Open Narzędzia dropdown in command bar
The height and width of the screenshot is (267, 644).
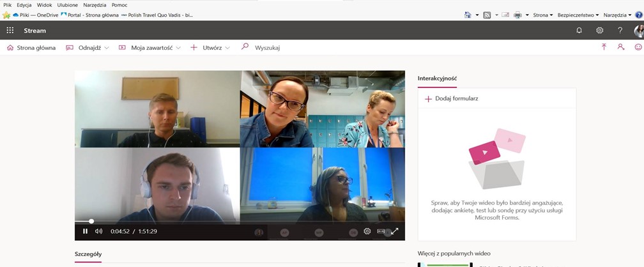tap(617, 15)
